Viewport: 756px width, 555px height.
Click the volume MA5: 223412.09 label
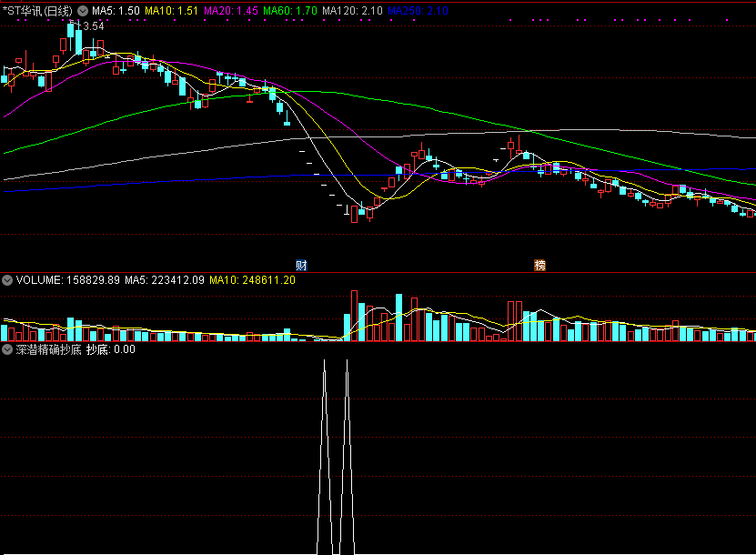(x=165, y=280)
